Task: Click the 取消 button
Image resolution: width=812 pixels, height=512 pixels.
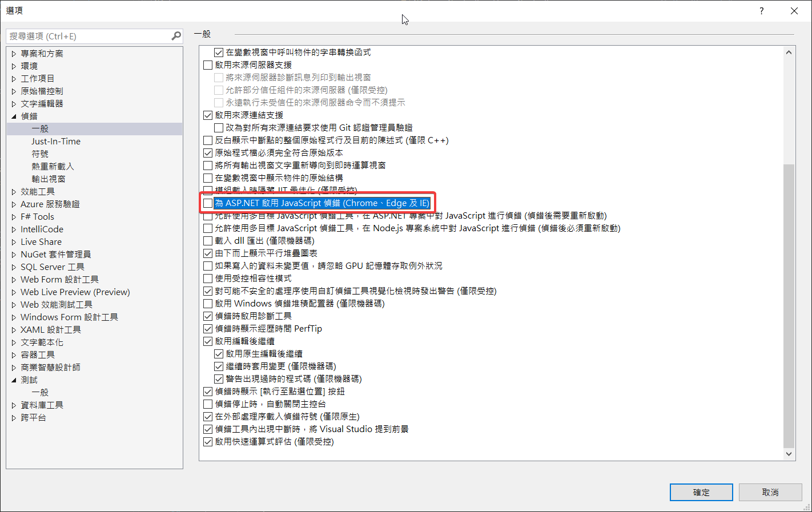Action: pos(770,492)
